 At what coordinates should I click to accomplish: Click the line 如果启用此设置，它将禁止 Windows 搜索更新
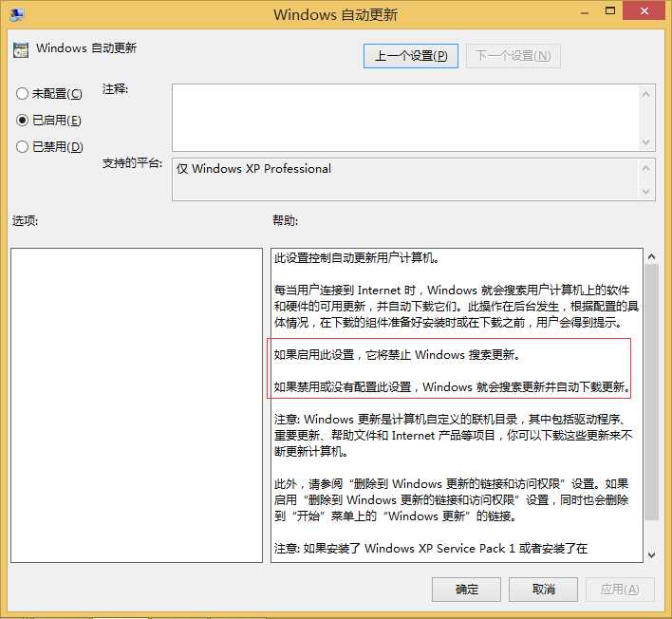click(x=397, y=355)
